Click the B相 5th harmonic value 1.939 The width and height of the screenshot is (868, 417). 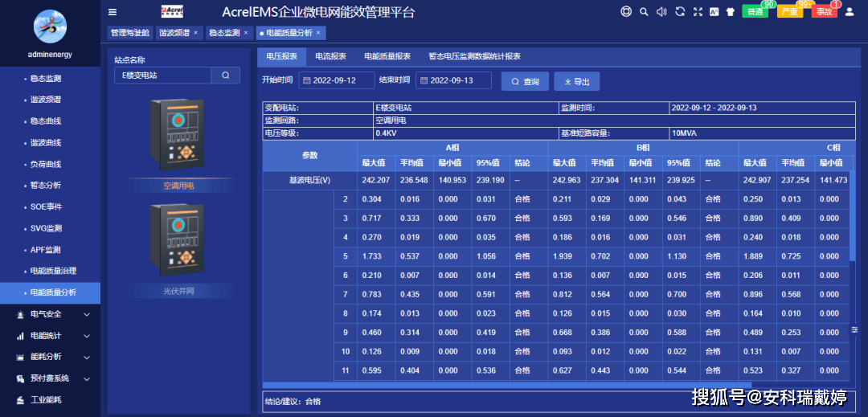pos(567,256)
